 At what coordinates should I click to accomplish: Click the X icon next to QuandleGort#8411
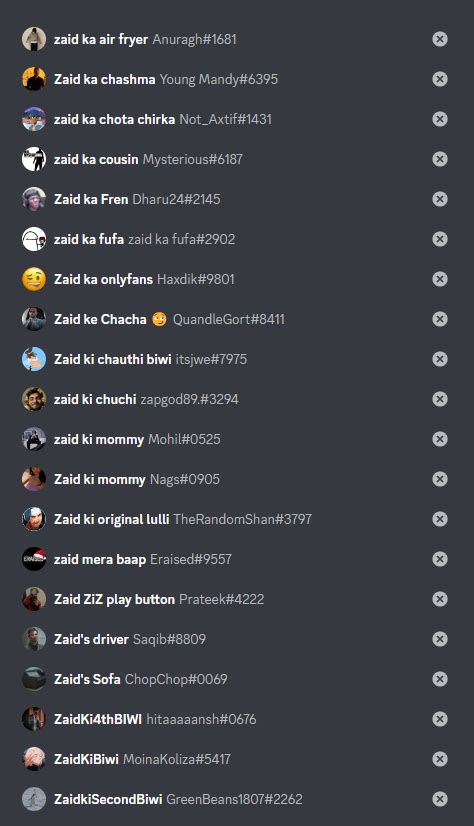point(440,319)
